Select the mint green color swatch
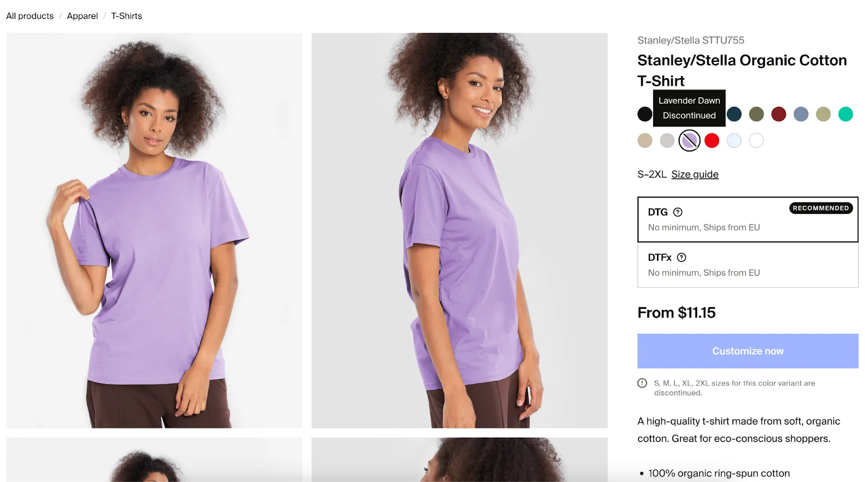The width and height of the screenshot is (868, 482). pos(845,114)
